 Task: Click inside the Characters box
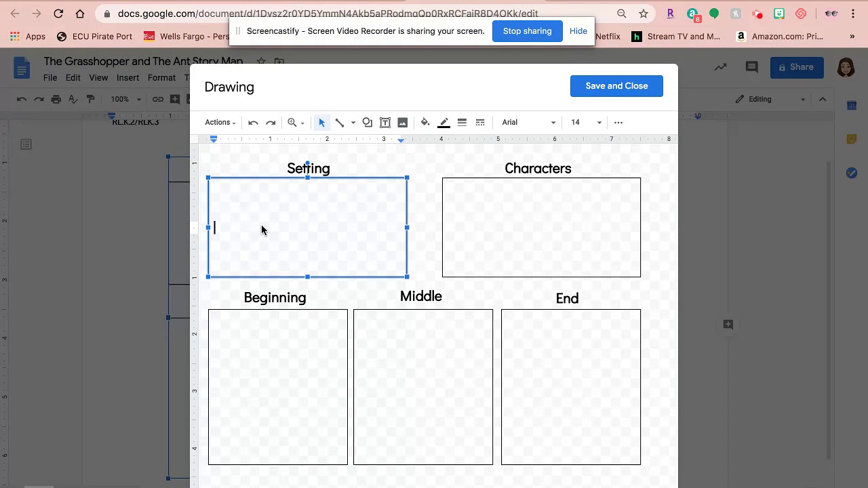point(541,227)
